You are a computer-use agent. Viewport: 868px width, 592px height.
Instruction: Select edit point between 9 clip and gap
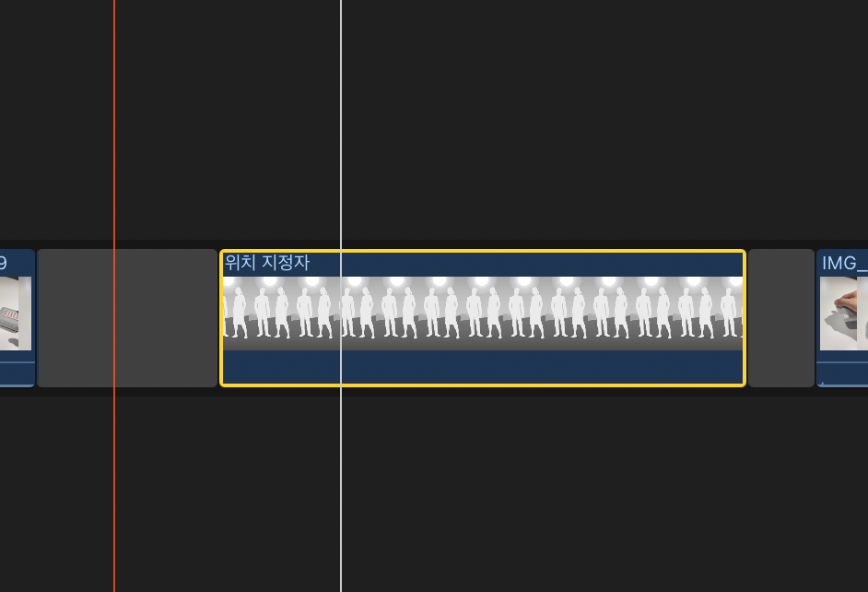(36, 318)
